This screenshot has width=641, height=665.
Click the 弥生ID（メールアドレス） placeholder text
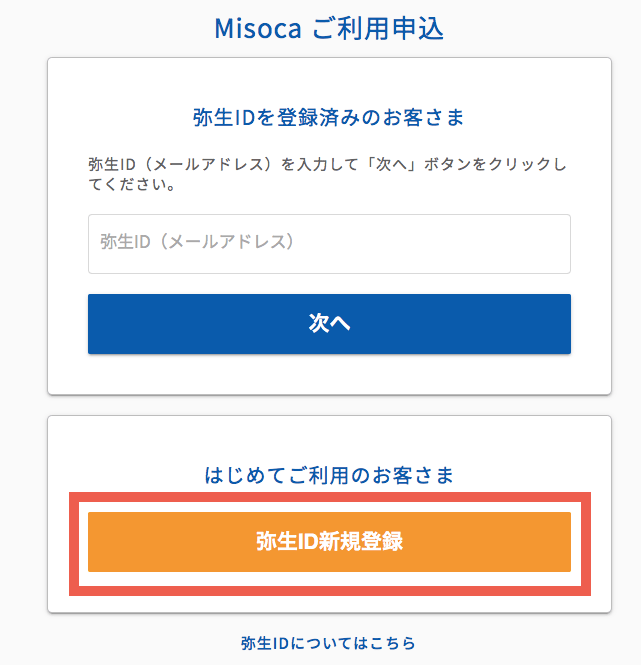(x=196, y=243)
